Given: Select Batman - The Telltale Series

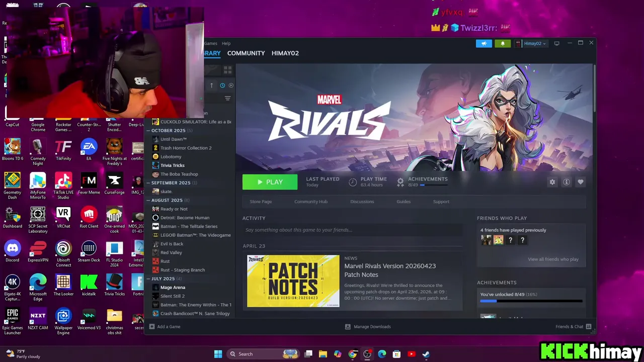Looking at the screenshot, I should coord(190,226).
